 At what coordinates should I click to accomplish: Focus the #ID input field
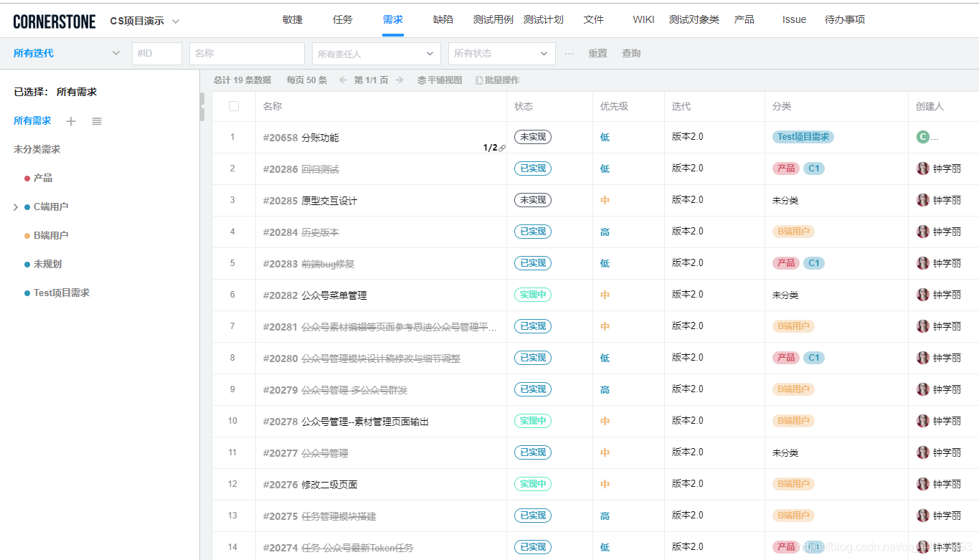point(157,54)
